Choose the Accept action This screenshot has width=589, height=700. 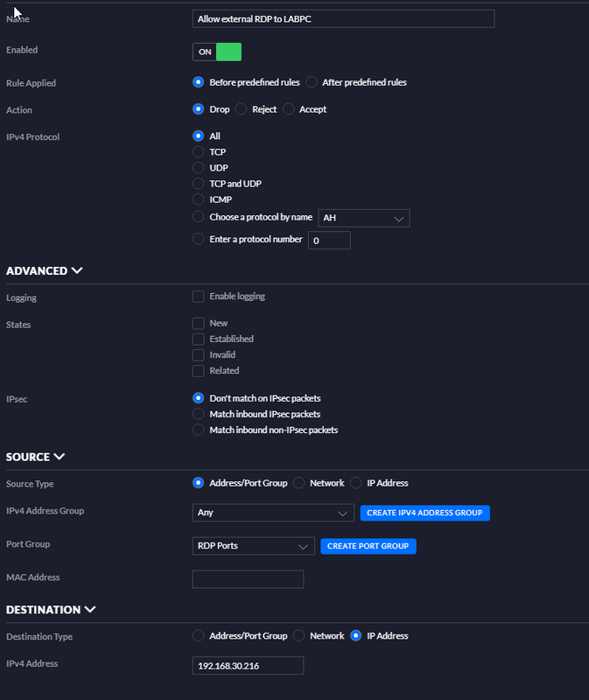[x=289, y=109]
